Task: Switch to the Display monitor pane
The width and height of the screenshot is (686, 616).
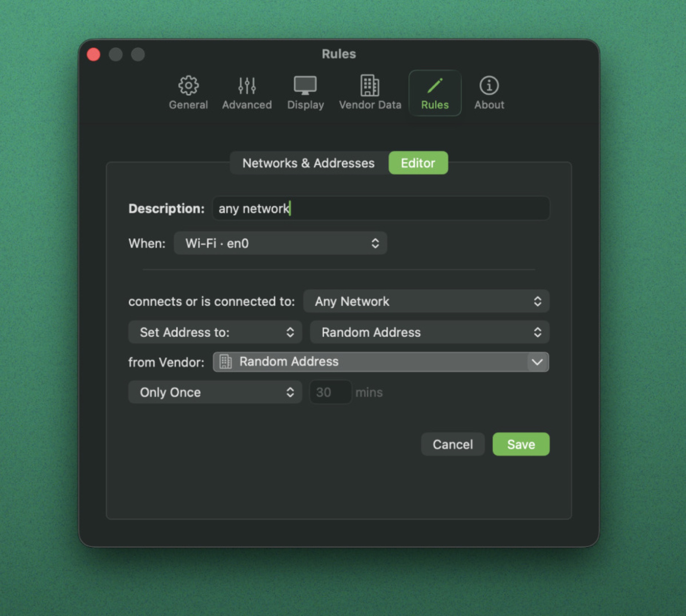Action: click(306, 93)
